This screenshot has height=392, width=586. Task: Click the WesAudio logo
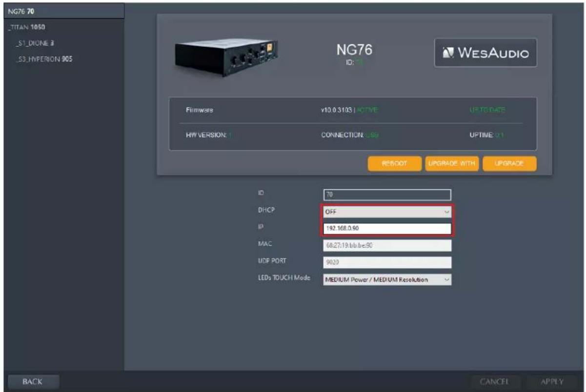click(x=485, y=53)
